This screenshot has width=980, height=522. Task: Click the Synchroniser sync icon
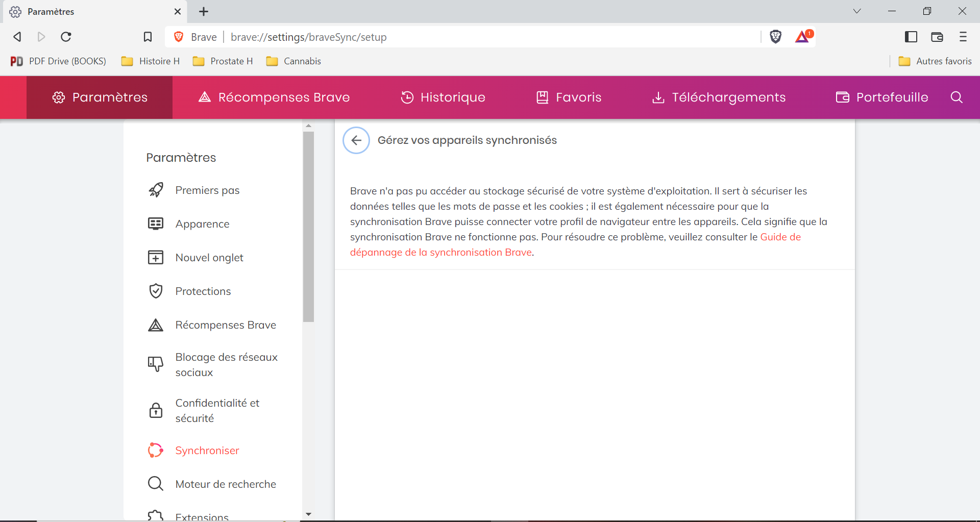pyautogui.click(x=156, y=451)
